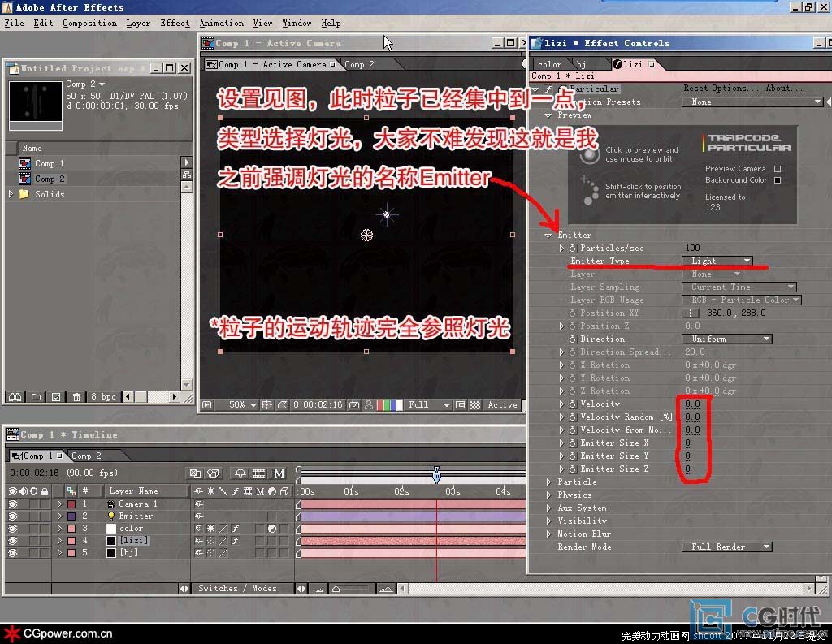Screen dimensions: 832x644
Task: Toggle the mask view icon in viewer
Action: [x=282, y=404]
